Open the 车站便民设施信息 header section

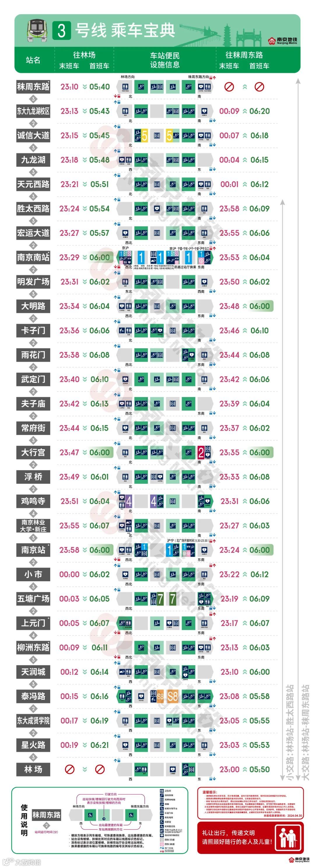[165, 60]
